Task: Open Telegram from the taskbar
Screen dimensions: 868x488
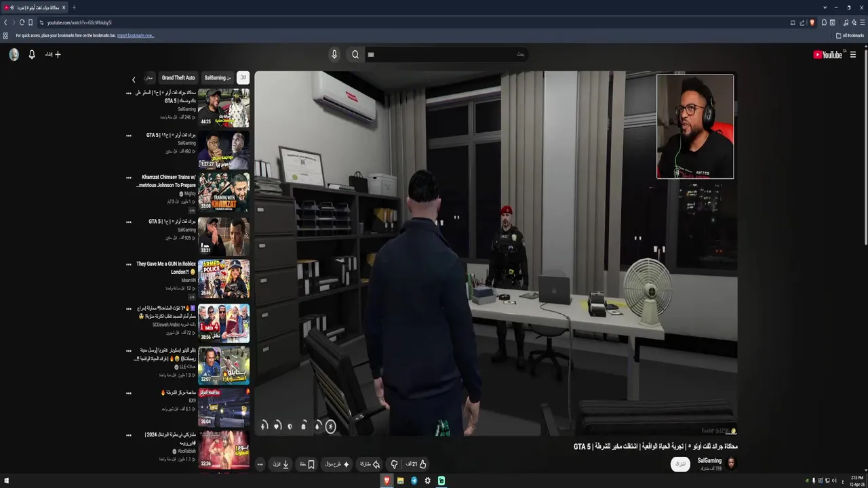Action: (414, 481)
